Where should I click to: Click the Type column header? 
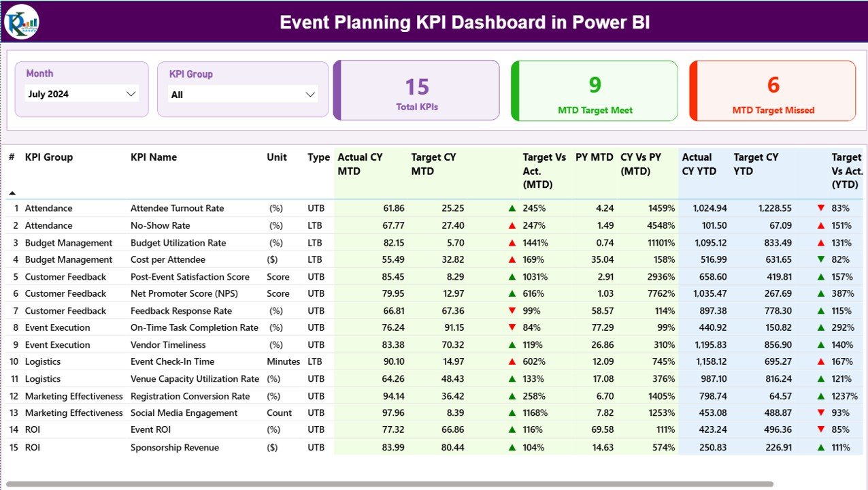pos(318,157)
